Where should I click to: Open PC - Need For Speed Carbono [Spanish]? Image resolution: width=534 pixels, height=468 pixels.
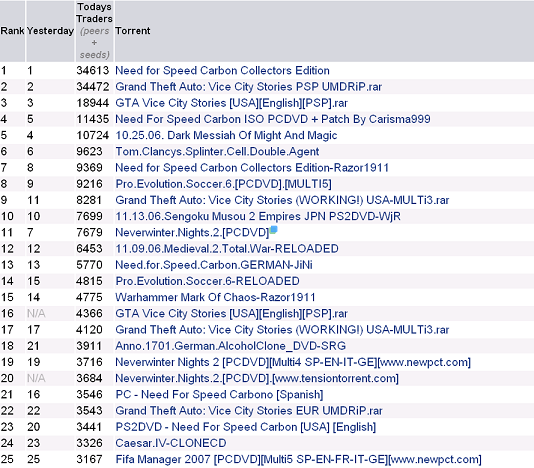(219, 394)
